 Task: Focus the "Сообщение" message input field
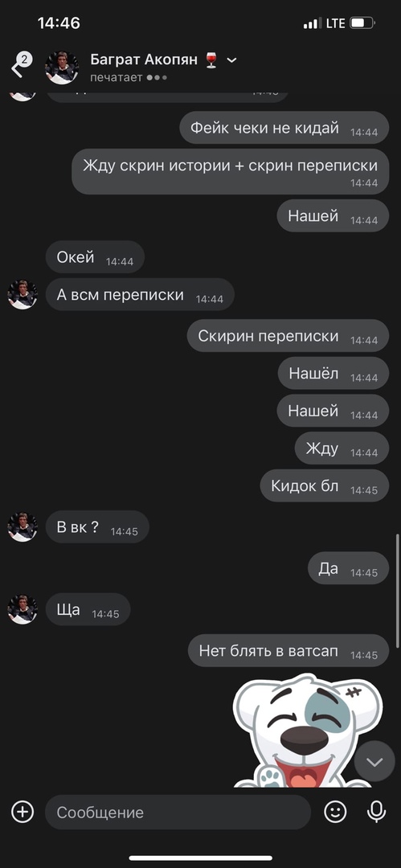coord(178,812)
